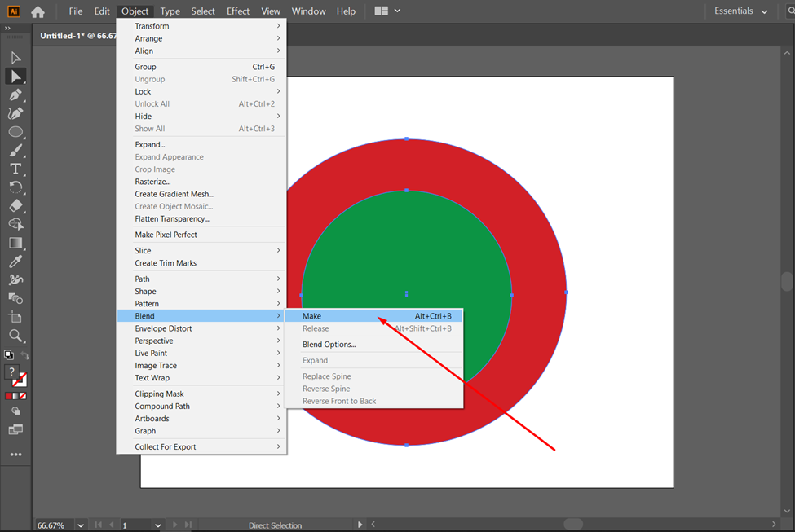The height and width of the screenshot is (532, 795).
Task: Click the search icon at top right
Action: point(790,11)
